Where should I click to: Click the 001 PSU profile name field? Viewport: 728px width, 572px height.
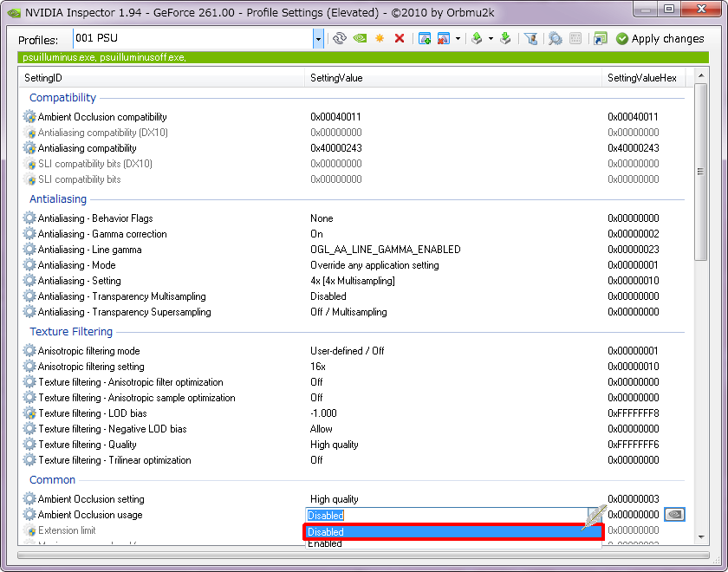click(193, 39)
